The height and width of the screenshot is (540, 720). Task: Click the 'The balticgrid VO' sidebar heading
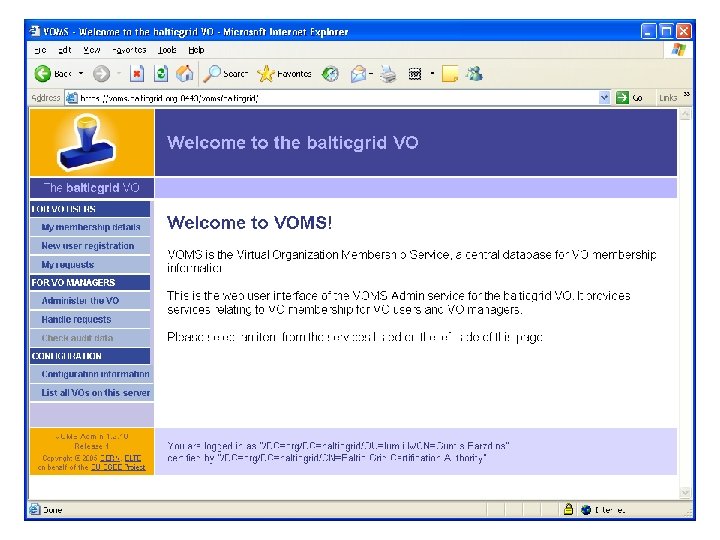point(92,187)
